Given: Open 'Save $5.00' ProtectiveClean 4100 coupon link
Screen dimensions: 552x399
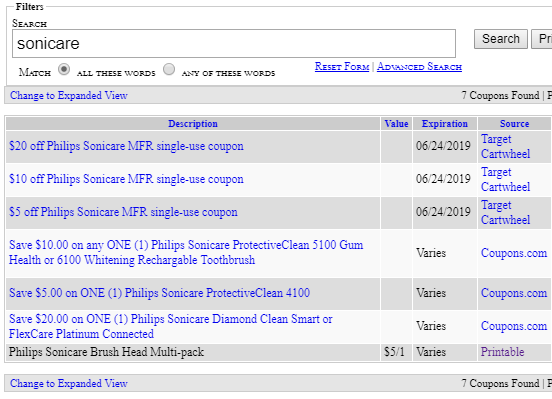Looking at the screenshot, I should click(x=159, y=293).
